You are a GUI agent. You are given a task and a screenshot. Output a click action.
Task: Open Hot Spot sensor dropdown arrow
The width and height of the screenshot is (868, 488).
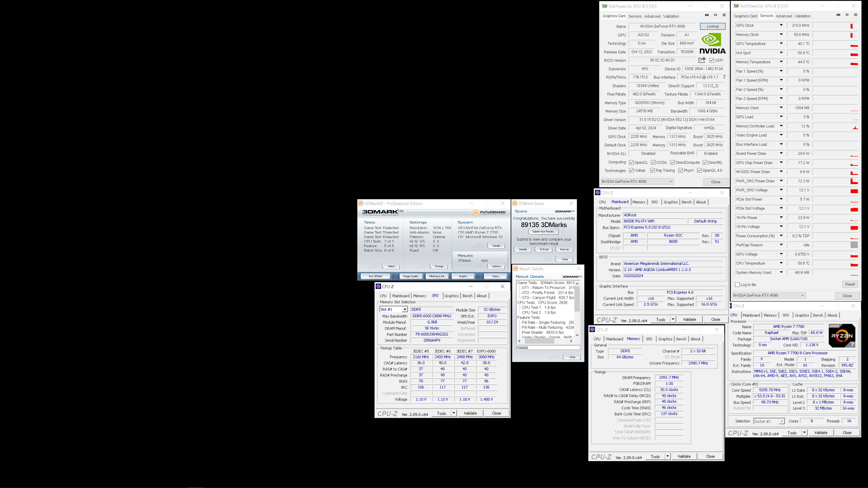(781, 53)
